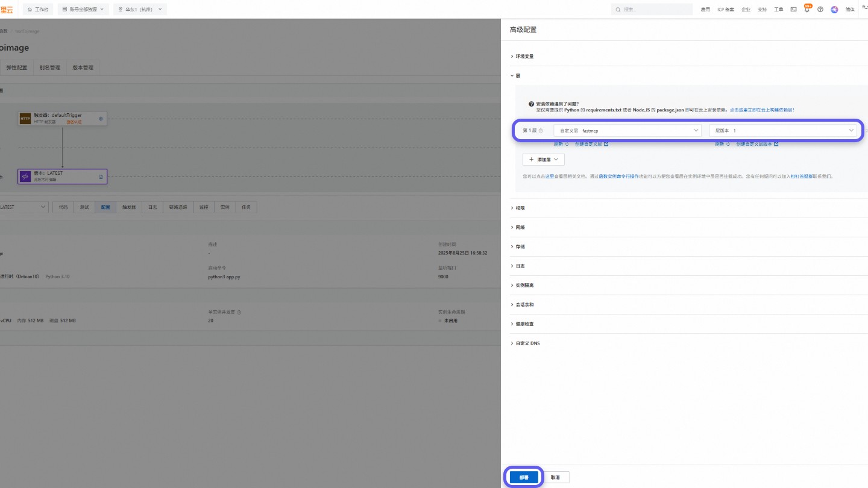The image size is (868, 488).
Task: Click the settings gear on defaultTrigger
Action: 100,119
